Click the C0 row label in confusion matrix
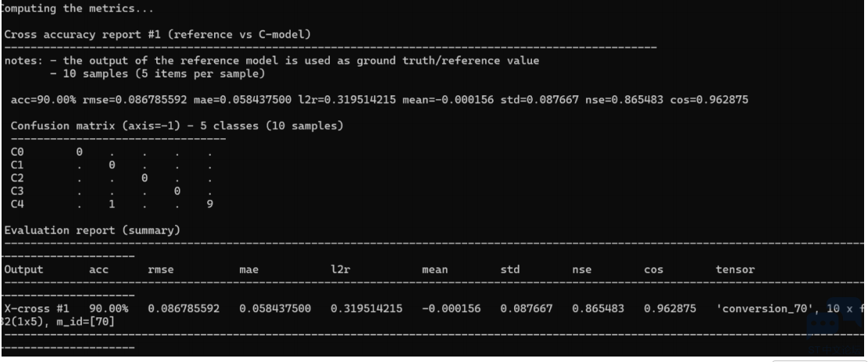The height and width of the screenshot is (362, 868). tap(19, 152)
